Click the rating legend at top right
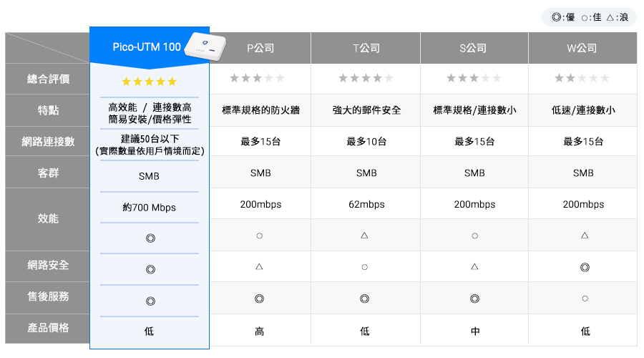Viewport: 644px width, 358px height. pyautogui.click(x=590, y=17)
